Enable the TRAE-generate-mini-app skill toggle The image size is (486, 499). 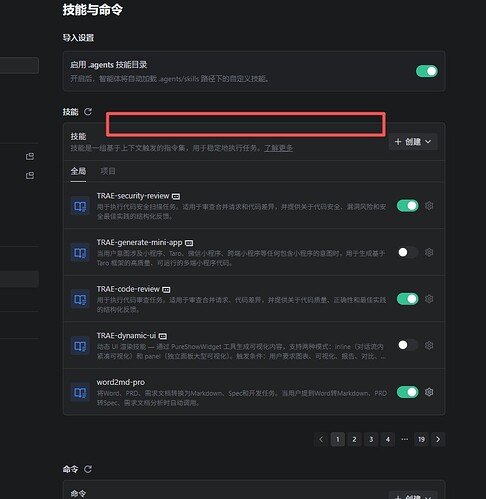click(408, 252)
